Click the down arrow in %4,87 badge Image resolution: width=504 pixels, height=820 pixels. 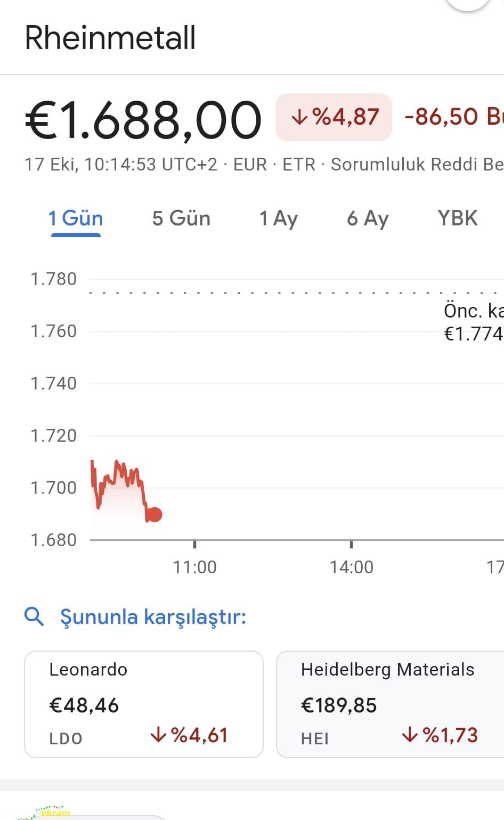[300, 117]
